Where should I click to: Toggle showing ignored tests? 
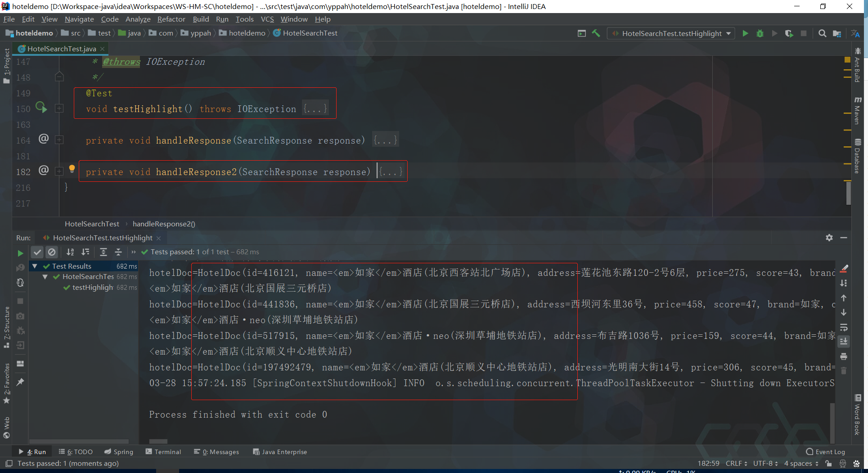tap(52, 252)
